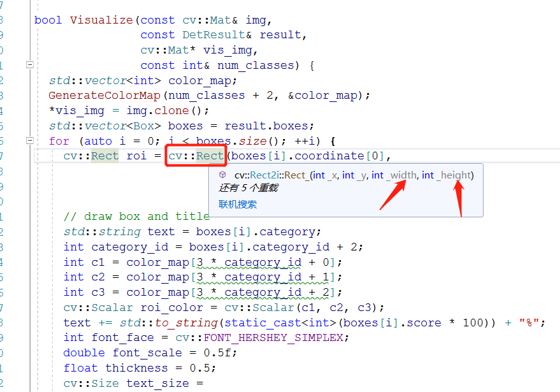Viewport: 560px width, 392px height.
Task: Click 'boxes[i].category;' expression
Action: click(259, 232)
